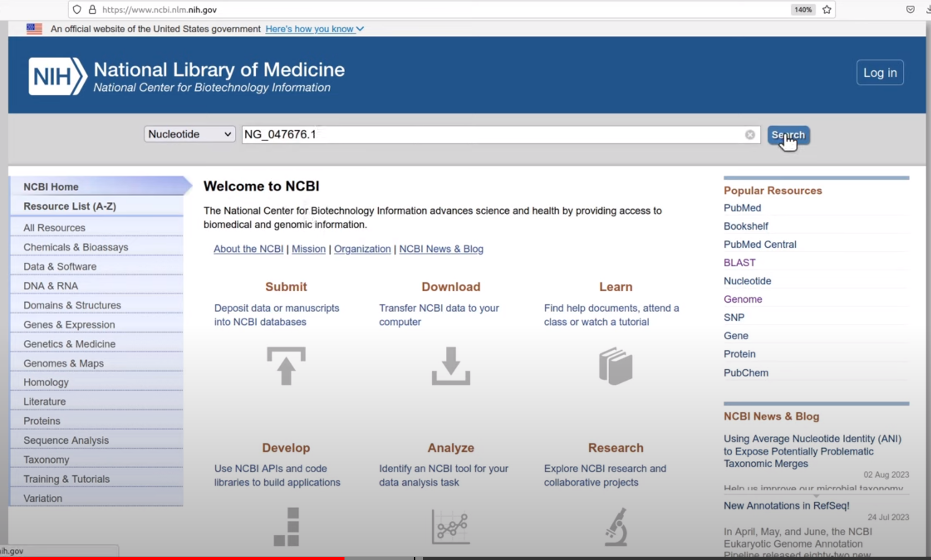Click the Submit upload arrow icon
The image size is (931, 560).
[286, 366]
